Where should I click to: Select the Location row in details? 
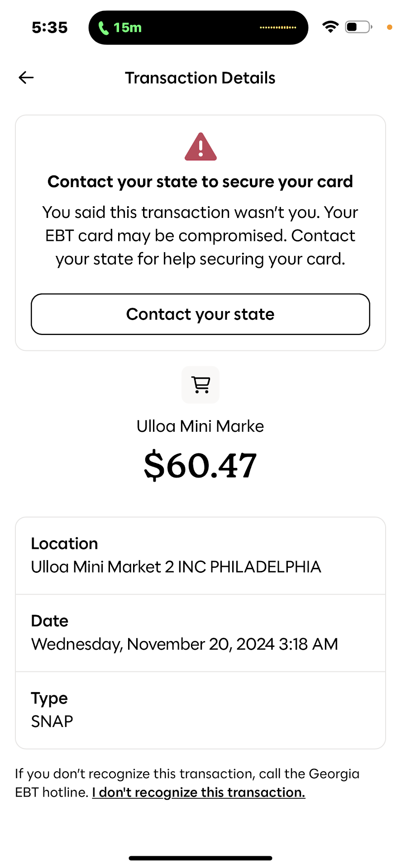[200, 556]
